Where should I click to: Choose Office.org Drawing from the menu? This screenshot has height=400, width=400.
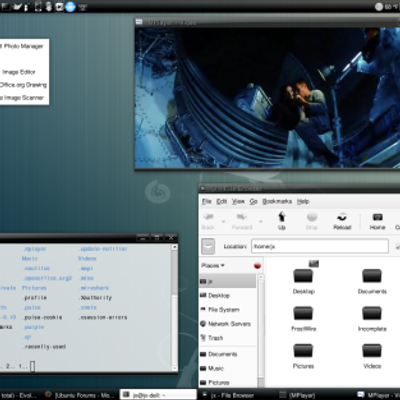click(x=23, y=85)
